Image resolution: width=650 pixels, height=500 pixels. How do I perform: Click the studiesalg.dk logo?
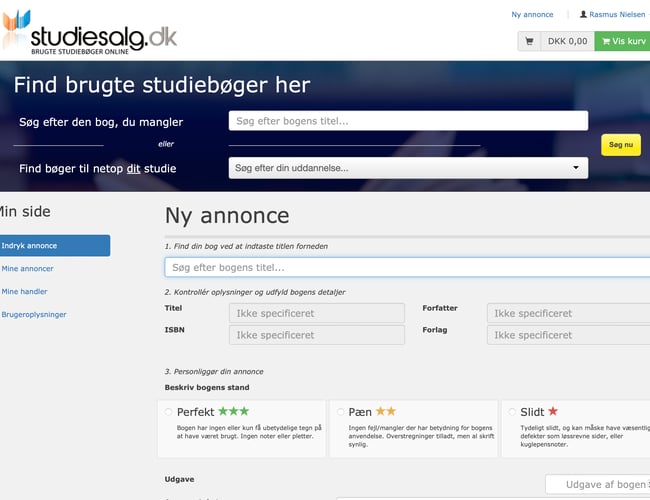click(90, 32)
